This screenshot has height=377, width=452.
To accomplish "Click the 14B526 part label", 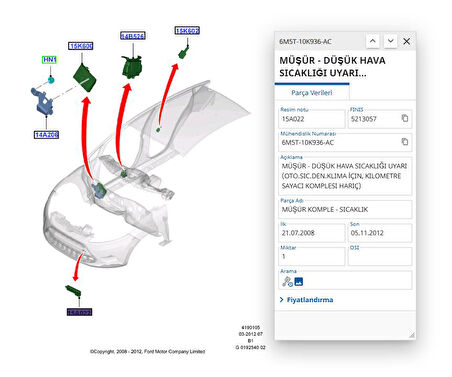I will click(x=133, y=36).
